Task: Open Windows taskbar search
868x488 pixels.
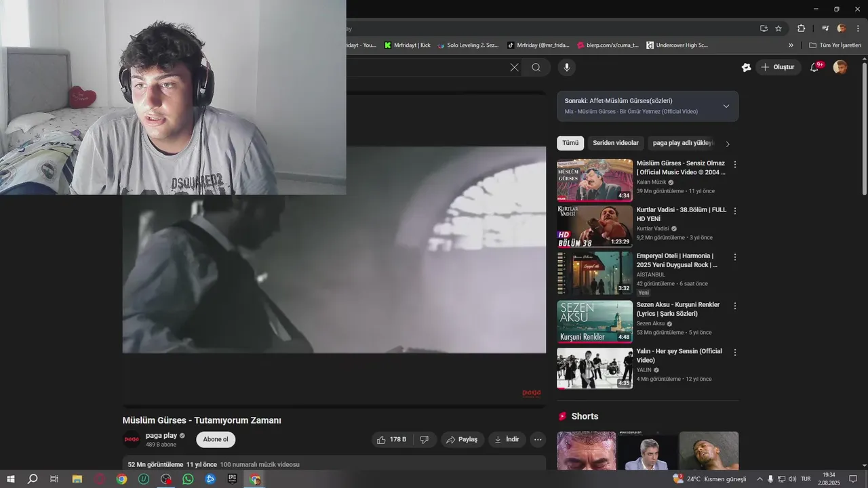Action: 33,479
